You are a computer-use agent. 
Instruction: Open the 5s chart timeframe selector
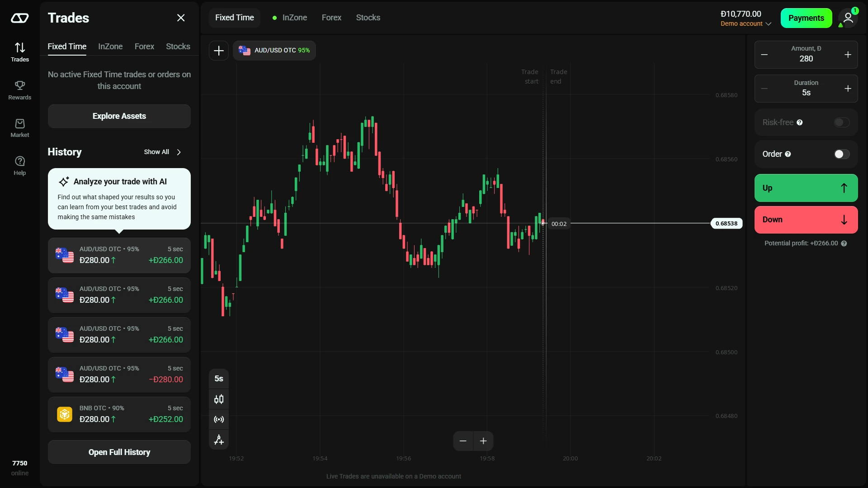(x=219, y=379)
